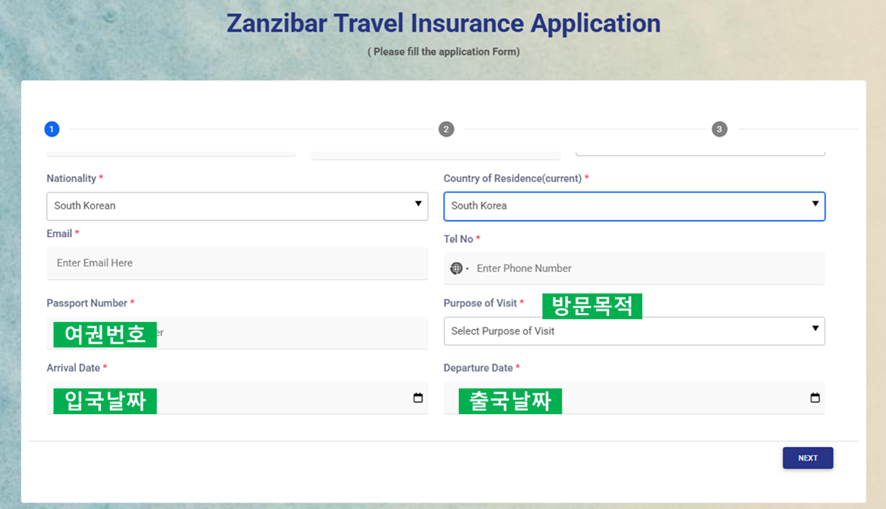Click the Arrival Date label
This screenshot has width=886, height=509.
(x=73, y=368)
